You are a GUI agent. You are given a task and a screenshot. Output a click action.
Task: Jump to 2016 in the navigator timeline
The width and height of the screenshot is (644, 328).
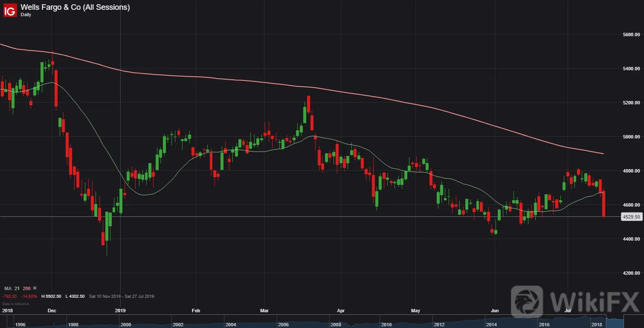click(544, 325)
